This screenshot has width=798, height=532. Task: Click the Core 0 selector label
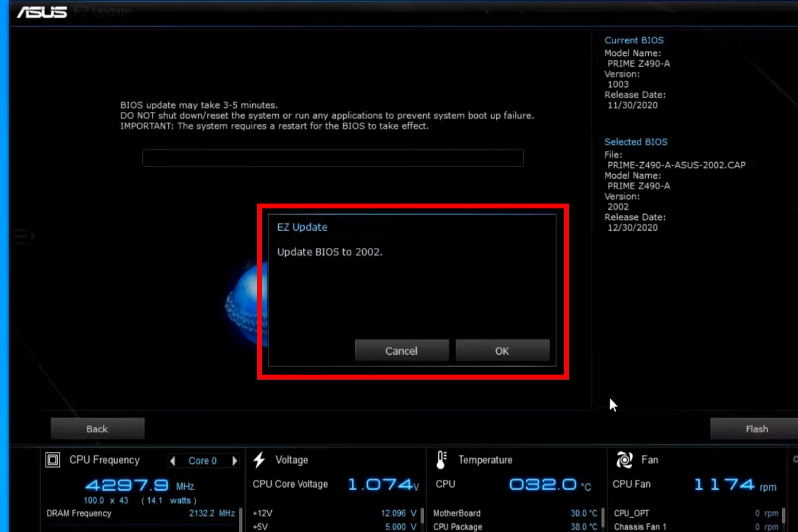(x=203, y=461)
